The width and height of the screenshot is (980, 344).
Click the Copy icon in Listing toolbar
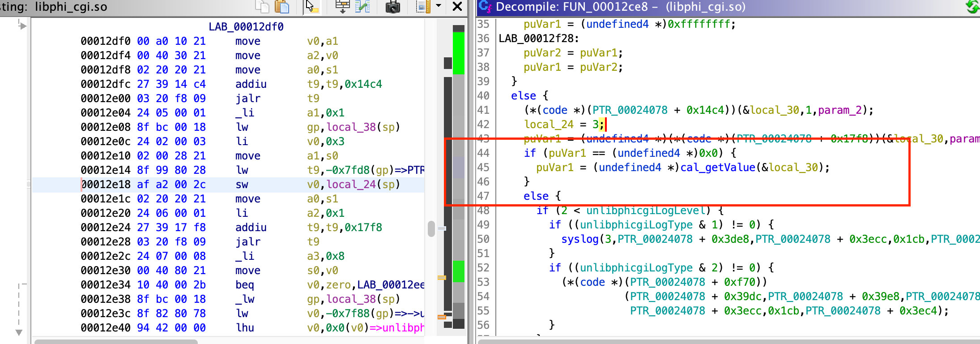pyautogui.click(x=262, y=6)
